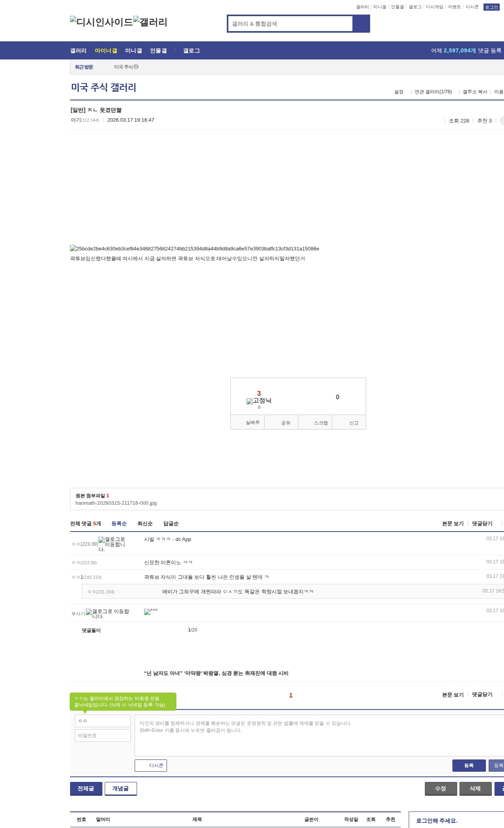Sort comments by 답글순

171,524
